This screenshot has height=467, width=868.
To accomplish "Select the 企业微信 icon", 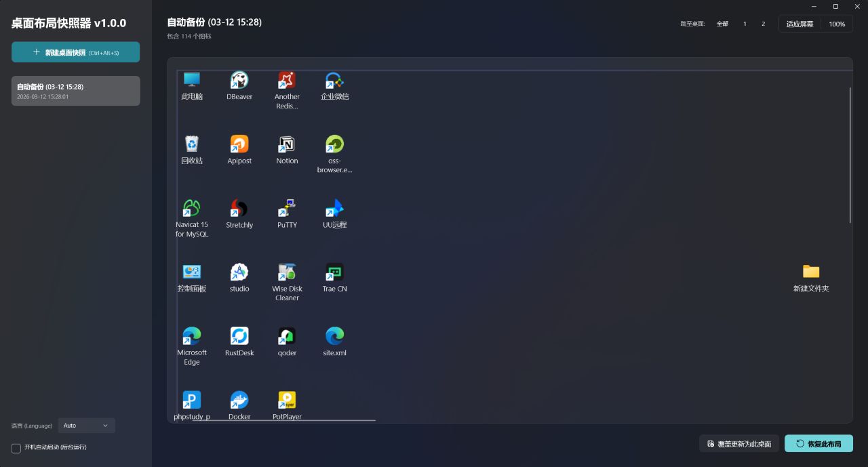I will point(334,79).
